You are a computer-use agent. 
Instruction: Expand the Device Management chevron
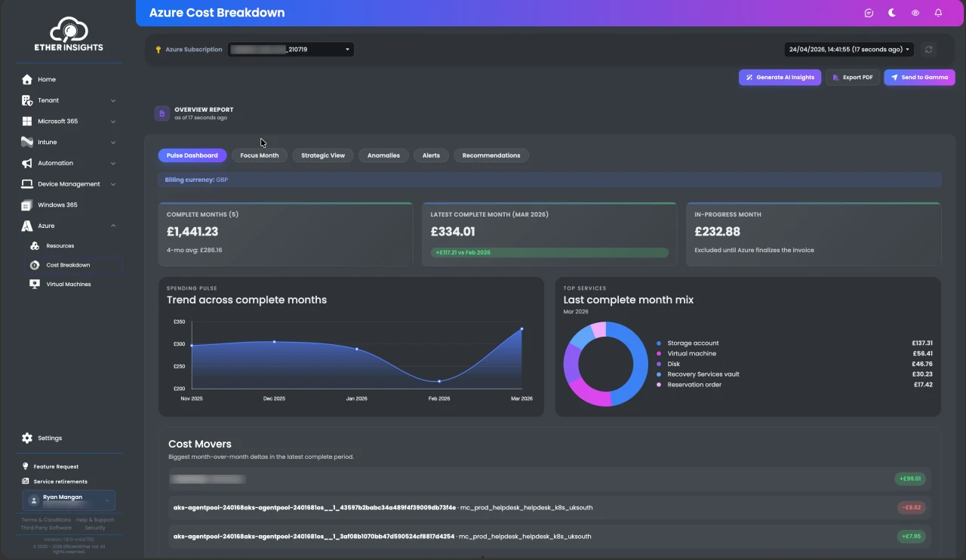[113, 184]
